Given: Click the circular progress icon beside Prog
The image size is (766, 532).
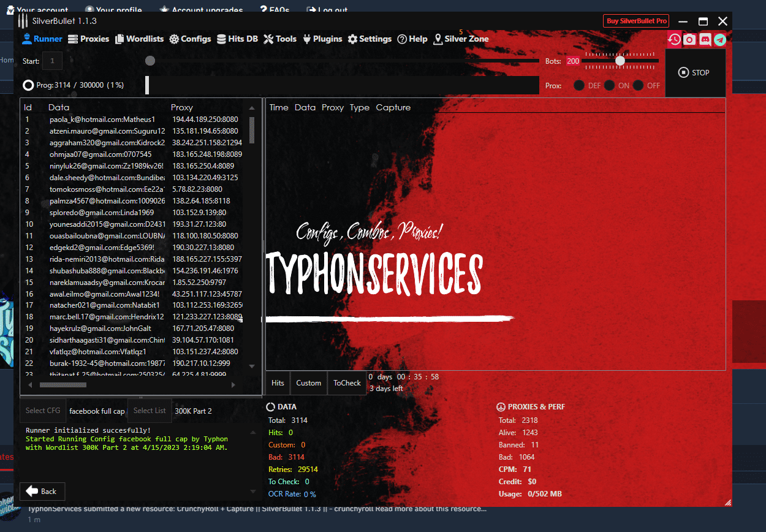Looking at the screenshot, I should point(28,85).
